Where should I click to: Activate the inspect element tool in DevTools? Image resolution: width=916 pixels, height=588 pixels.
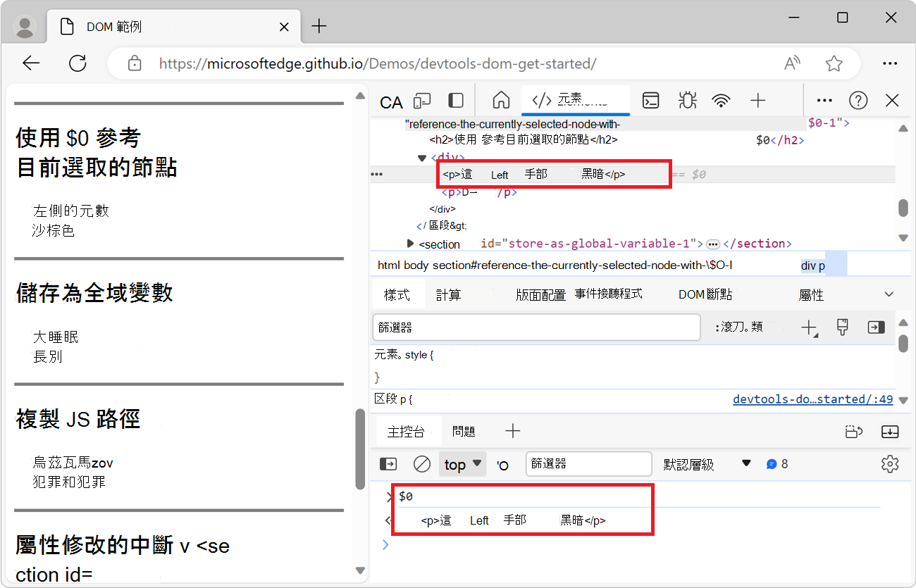pos(391,102)
